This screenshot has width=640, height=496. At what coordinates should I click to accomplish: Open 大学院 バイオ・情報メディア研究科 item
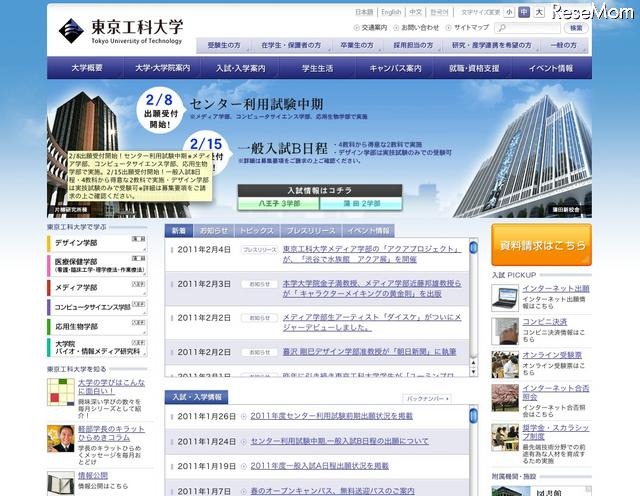coord(97,347)
